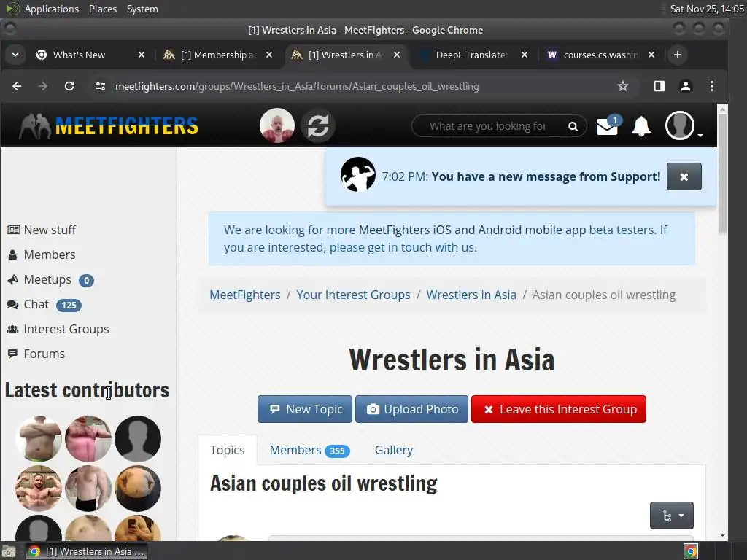
Task: Click Wrestlers in Asia breadcrumb
Action: click(x=471, y=295)
